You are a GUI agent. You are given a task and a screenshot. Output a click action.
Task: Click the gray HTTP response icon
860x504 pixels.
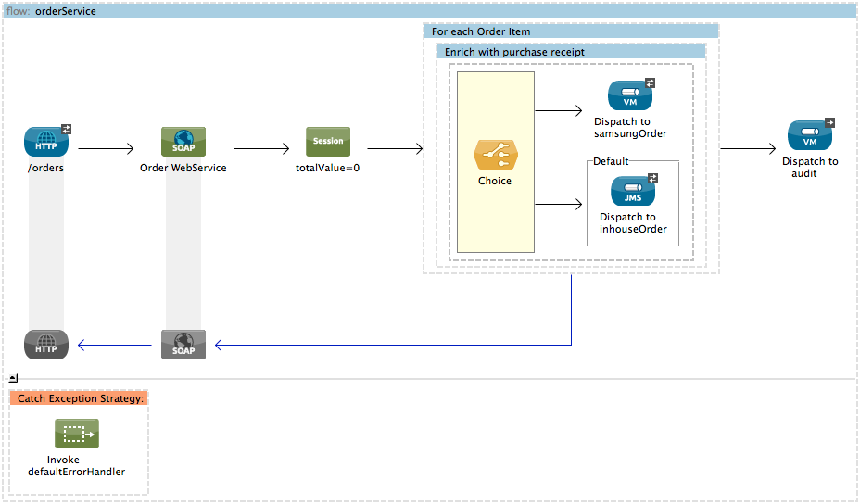pyautogui.click(x=46, y=345)
